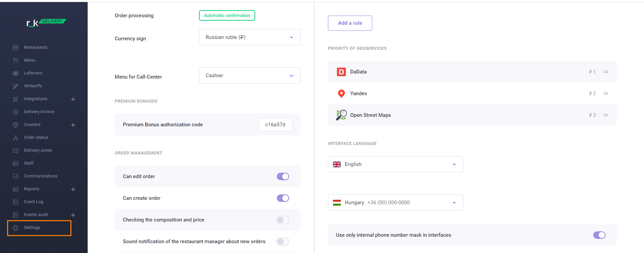Open the Currency sign dropdown

pos(250,37)
